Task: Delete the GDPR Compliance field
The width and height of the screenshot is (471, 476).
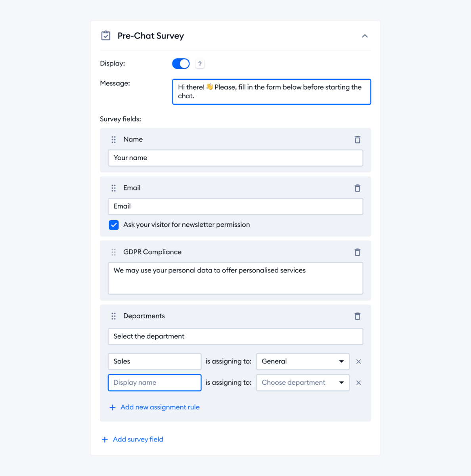Action: coord(357,252)
